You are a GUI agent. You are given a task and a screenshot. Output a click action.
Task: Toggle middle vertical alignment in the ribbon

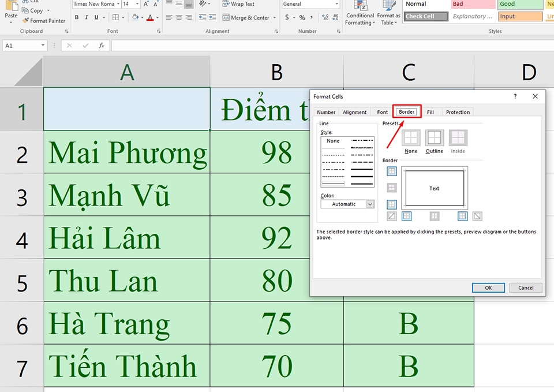[179, 4]
